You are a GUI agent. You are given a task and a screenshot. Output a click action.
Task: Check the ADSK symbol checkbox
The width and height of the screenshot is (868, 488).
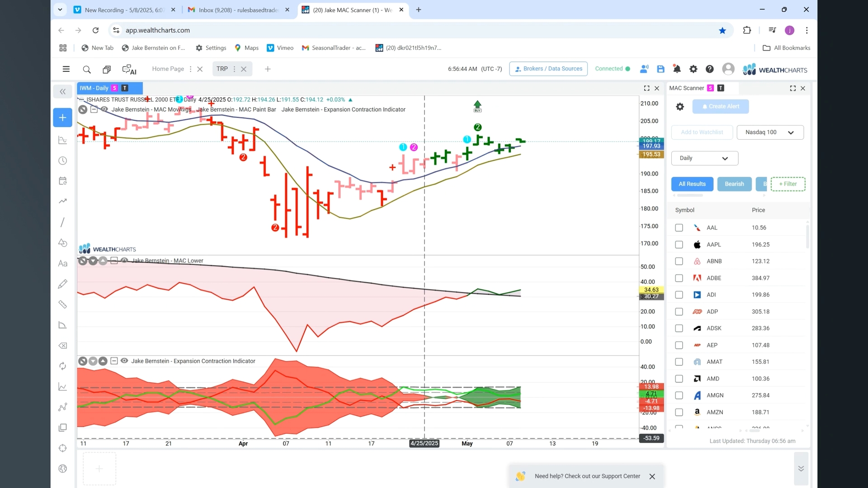679,328
